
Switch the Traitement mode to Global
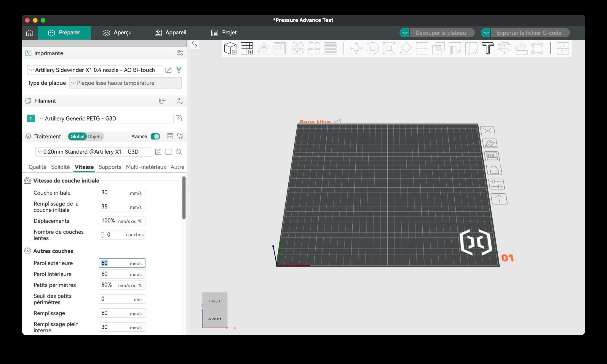click(x=77, y=137)
